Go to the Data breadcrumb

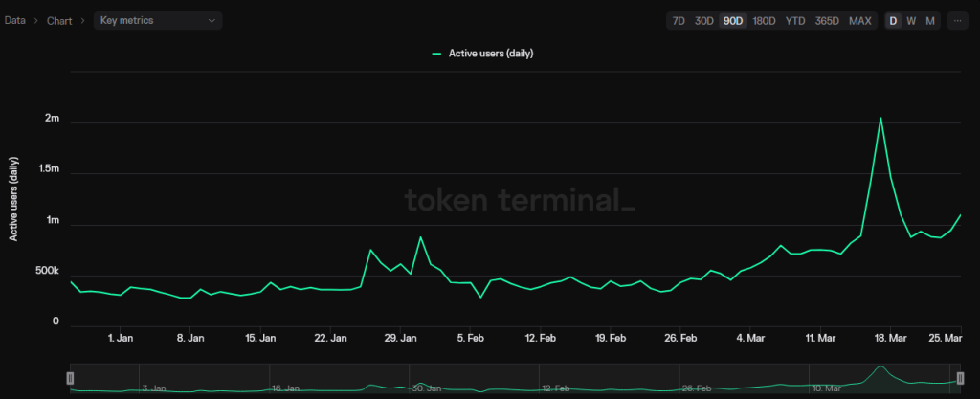pos(15,21)
